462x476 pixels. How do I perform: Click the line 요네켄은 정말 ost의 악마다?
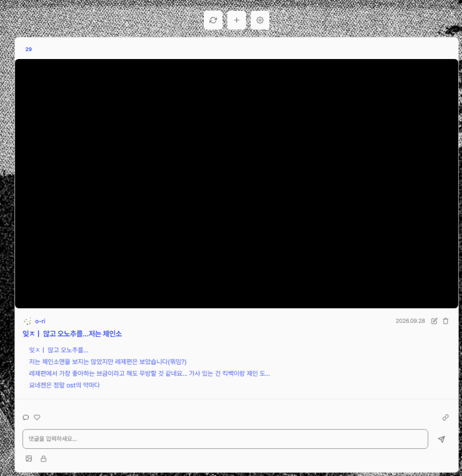64,385
